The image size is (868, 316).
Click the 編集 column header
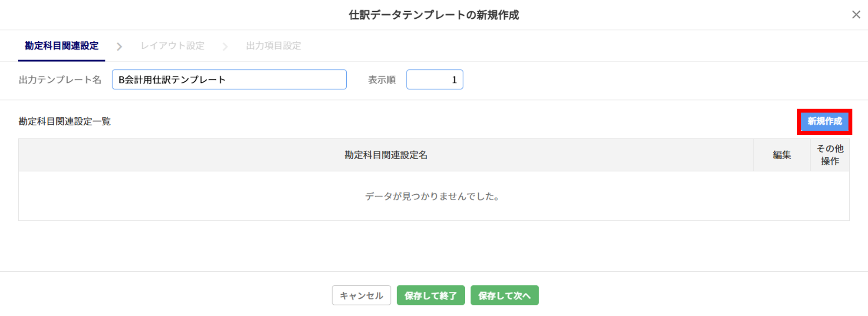coord(782,155)
